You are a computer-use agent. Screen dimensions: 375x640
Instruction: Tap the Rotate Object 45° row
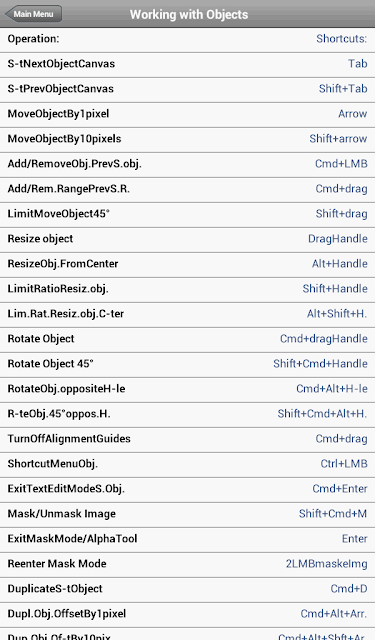tap(187, 364)
